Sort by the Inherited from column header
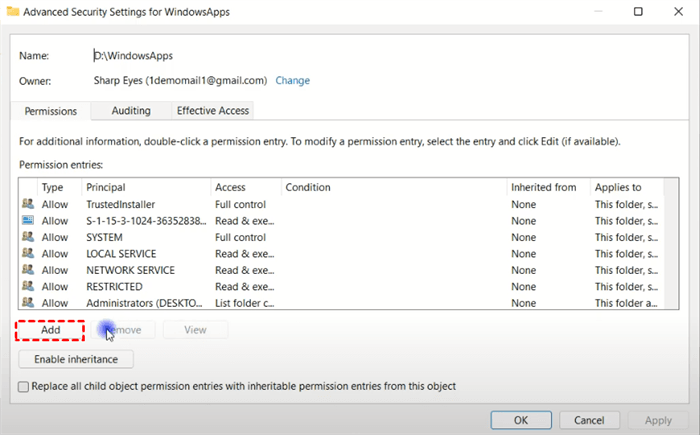 543,187
